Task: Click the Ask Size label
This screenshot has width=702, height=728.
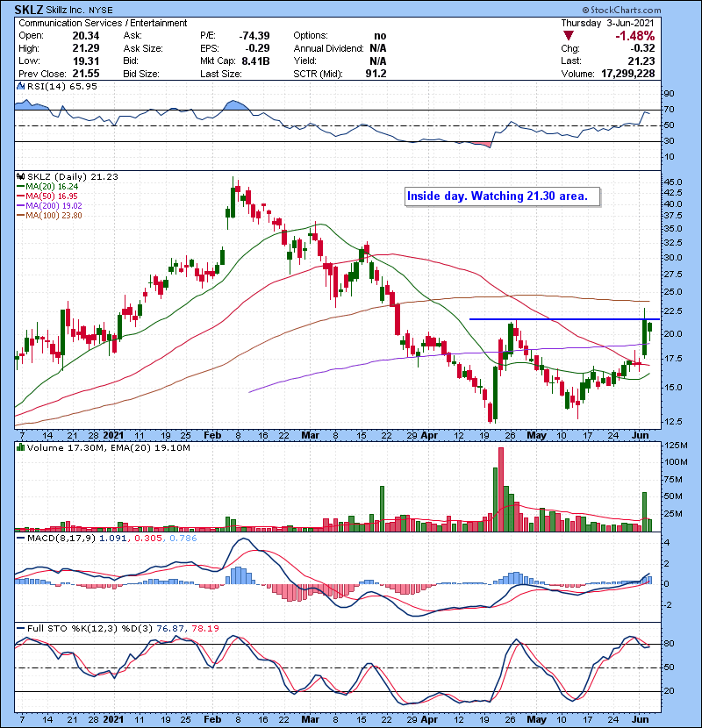Action: [143, 48]
